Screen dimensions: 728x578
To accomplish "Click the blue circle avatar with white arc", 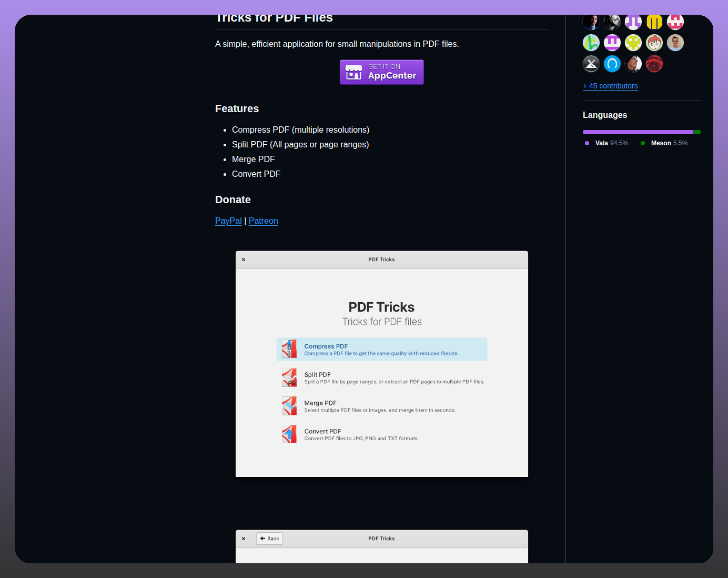I will (612, 64).
